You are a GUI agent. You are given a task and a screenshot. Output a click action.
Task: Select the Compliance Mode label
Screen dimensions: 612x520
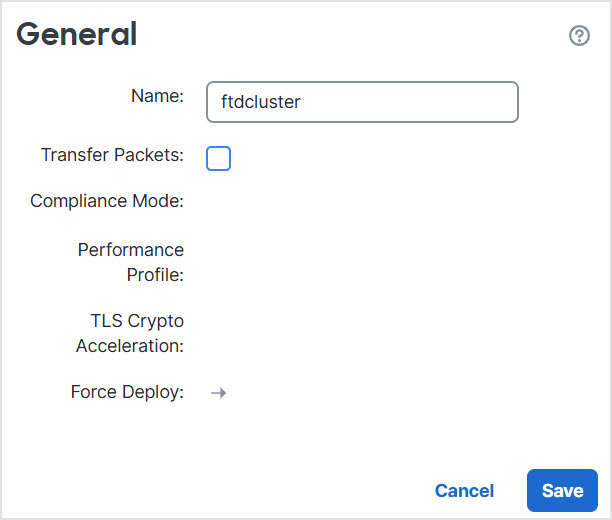107,201
